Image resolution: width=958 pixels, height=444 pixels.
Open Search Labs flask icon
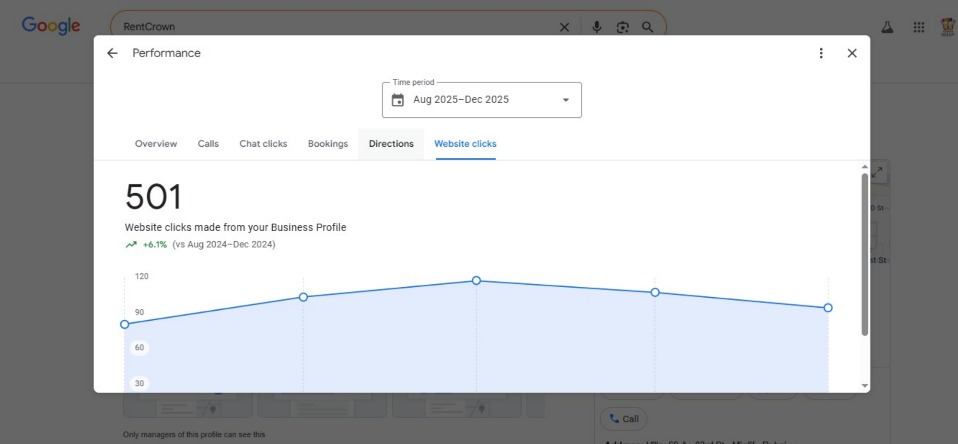click(x=886, y=27)
